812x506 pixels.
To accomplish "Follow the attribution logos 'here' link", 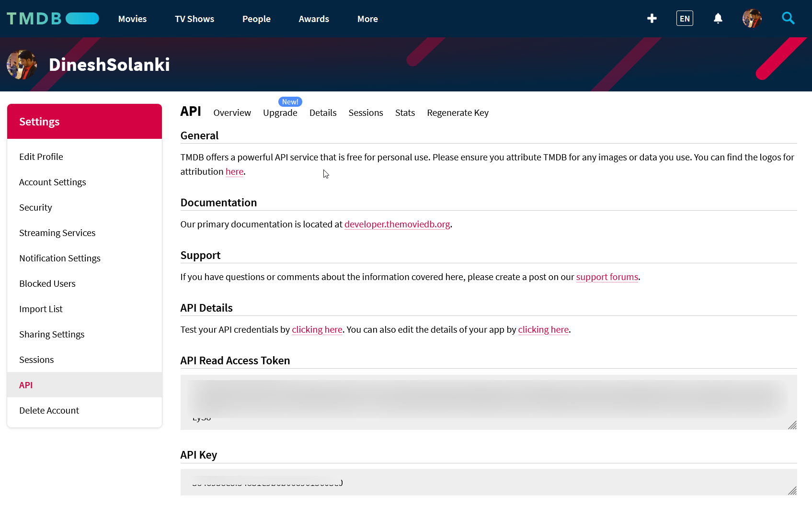I will pos(234,171).
